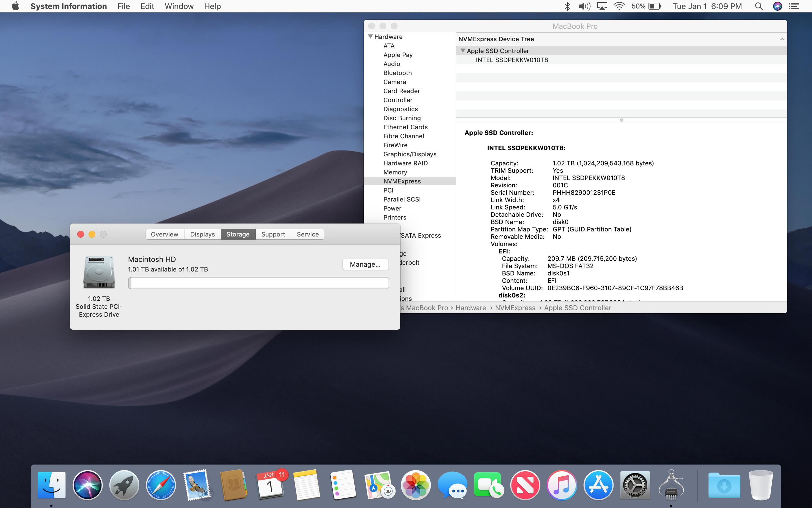Click the 50% battery indicator
Screen dimensions: 812x508
pos(646,6)
